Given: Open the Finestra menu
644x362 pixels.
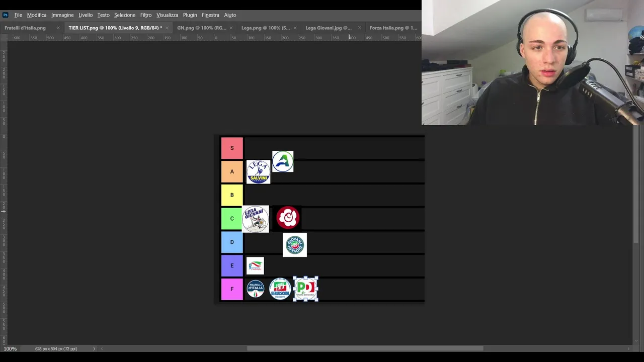Looking at the screenshot, I should (210, 15).
